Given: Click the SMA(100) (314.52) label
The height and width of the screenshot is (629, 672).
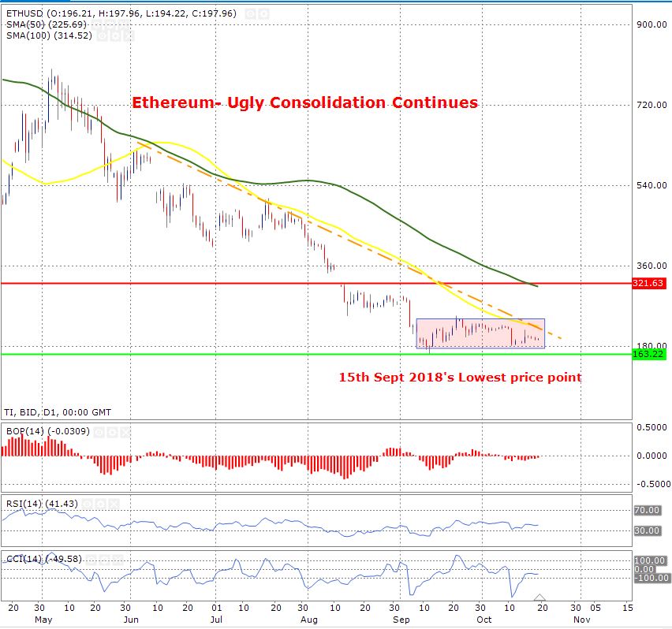Looking at the screenshot, I should (49, 35).
